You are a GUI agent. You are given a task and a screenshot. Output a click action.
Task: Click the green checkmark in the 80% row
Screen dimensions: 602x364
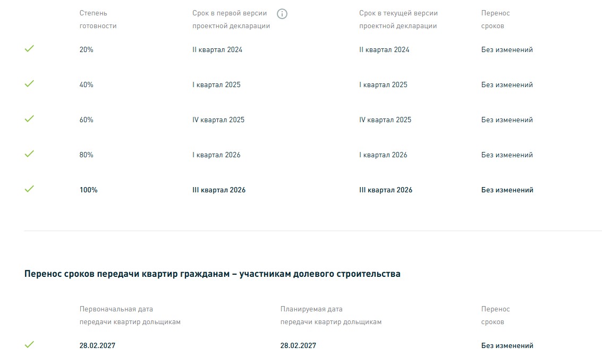29,154
